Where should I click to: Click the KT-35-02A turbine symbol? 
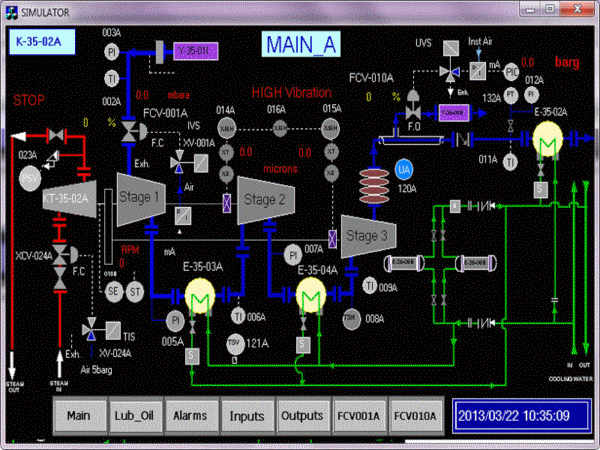69,199
